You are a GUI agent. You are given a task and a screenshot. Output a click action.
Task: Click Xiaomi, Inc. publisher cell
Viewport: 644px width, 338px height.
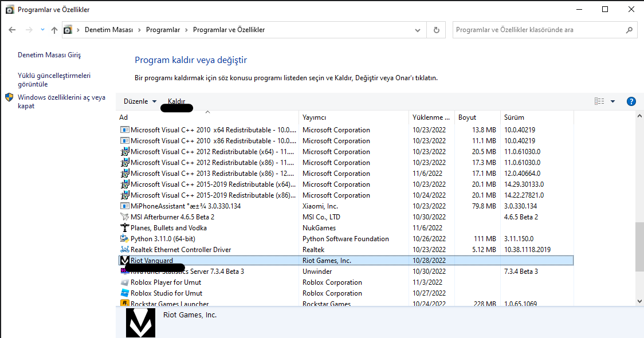point(320,206)
